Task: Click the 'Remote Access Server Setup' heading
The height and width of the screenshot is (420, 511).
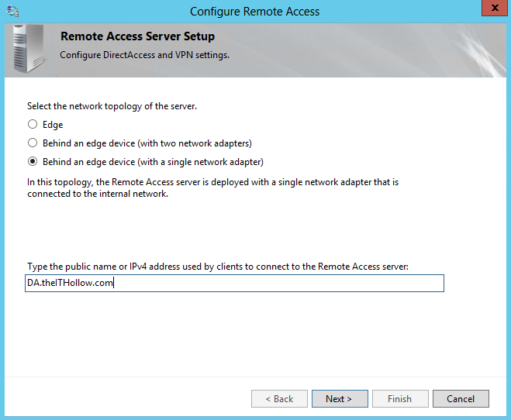Action: point(137,36)
